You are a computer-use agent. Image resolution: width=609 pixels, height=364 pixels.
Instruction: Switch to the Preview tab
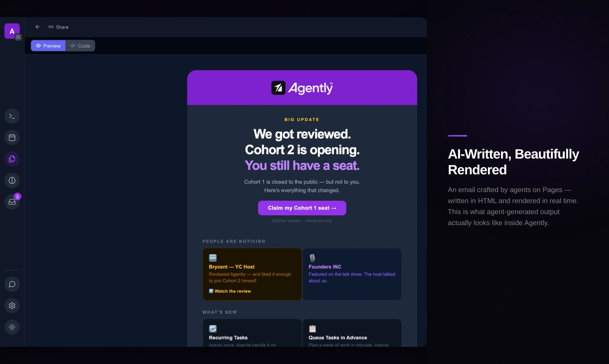tap(48, 46)
